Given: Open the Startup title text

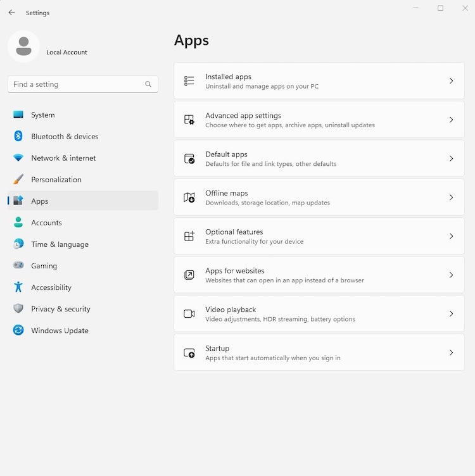Looking at the screenshot, I should (217, 349).
